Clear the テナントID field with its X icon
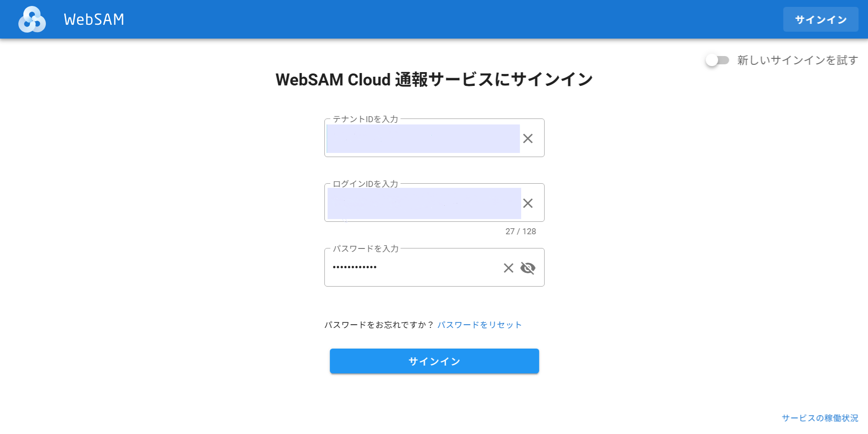Viewport: 868px width, 434px height. [x=528, y=138]
